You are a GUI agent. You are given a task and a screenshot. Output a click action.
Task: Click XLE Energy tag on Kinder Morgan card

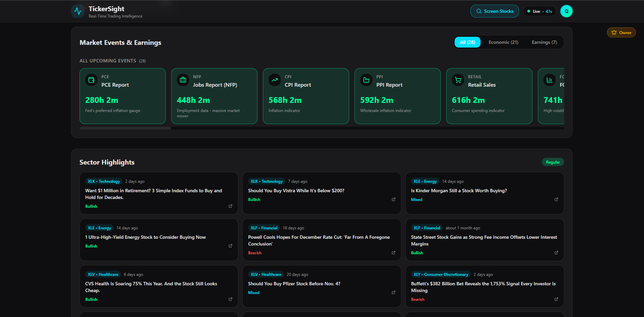425,181
